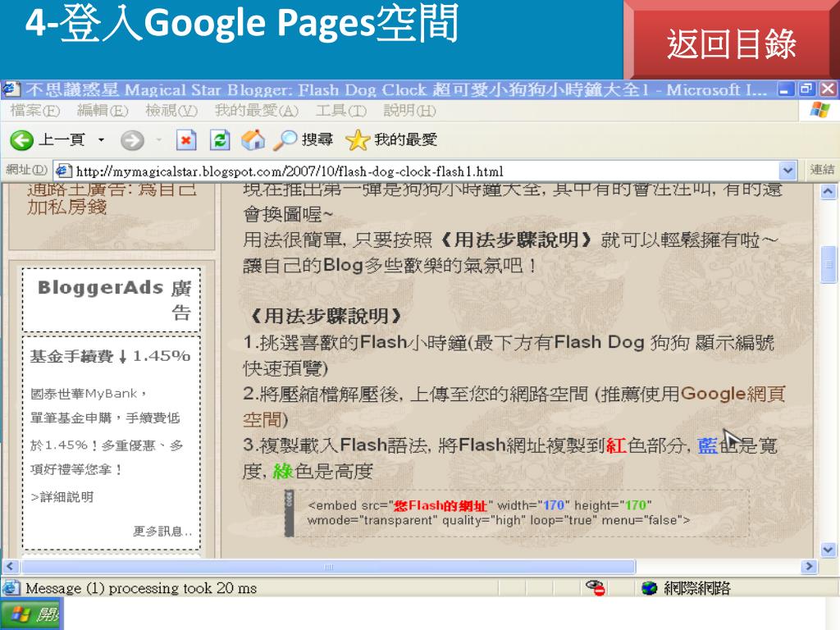Stop page loading with the red X icon

[x=186, y=140]
